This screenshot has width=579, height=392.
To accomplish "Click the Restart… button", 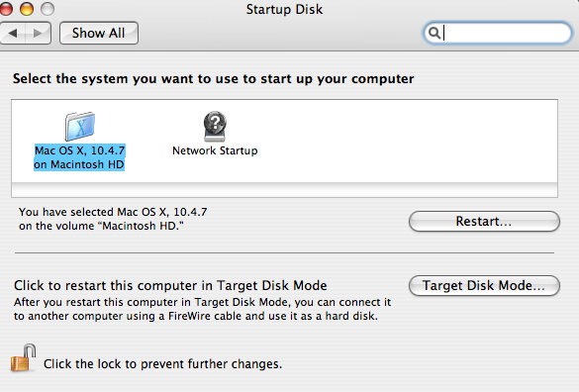I will coord(484,222).
